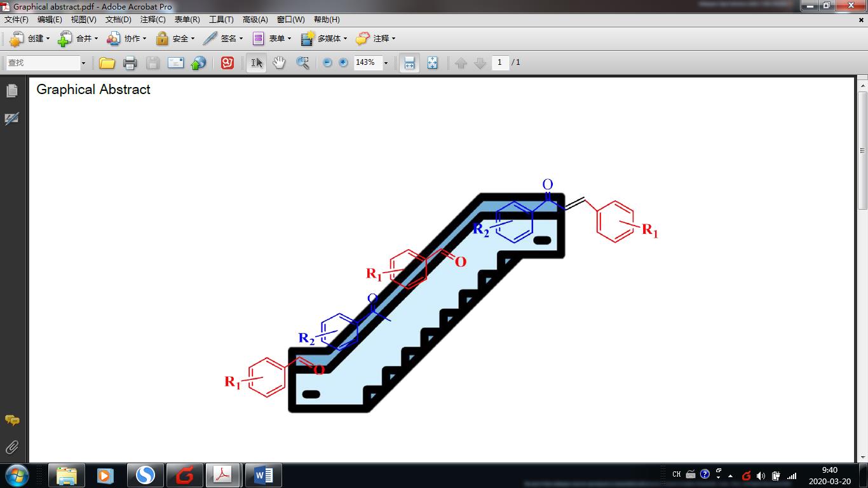Open the Pages panel in sidebar
The height and width of the screenshot is (488, 868).
click(x=11, y=91)
